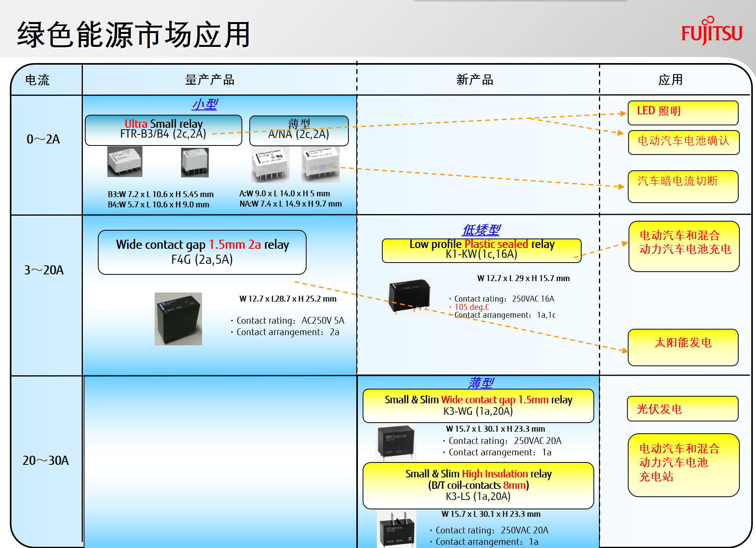Screen dimensions: 756x548
Task: Click the B3 relay photo thumbnail
Action: (125, 162)
